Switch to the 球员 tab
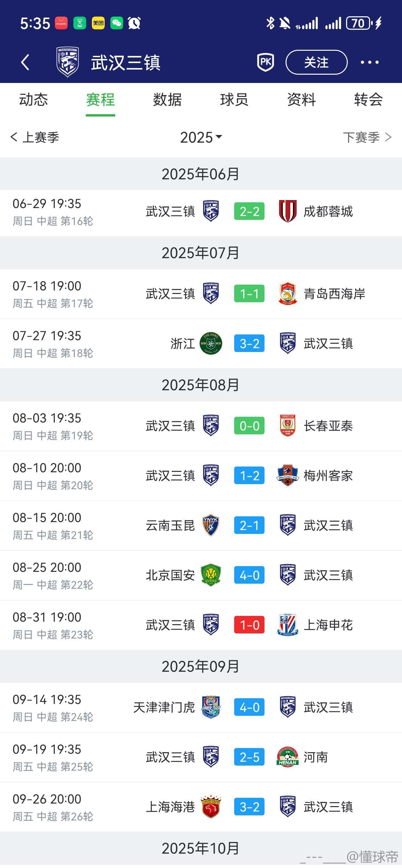Image resolution: width=402 pixels, height=868 pixels. point(234,100)
